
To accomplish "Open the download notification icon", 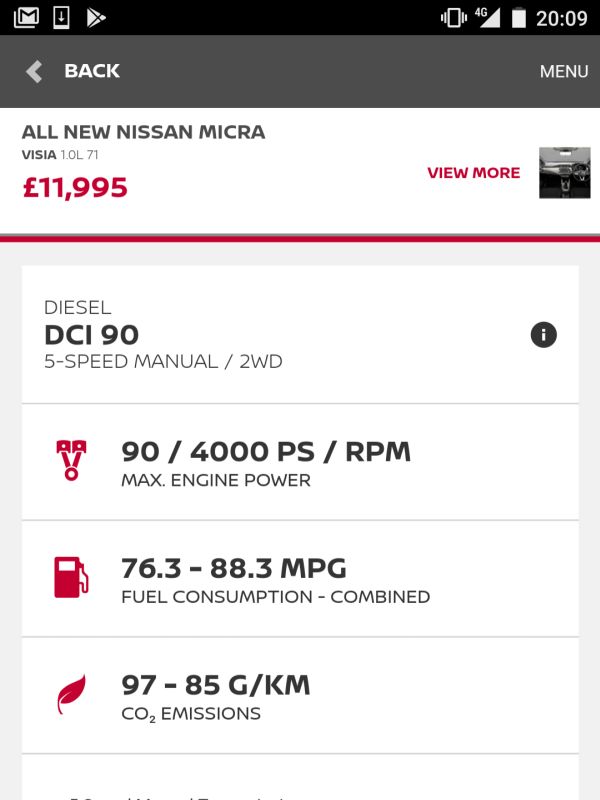I will [61, 17].
